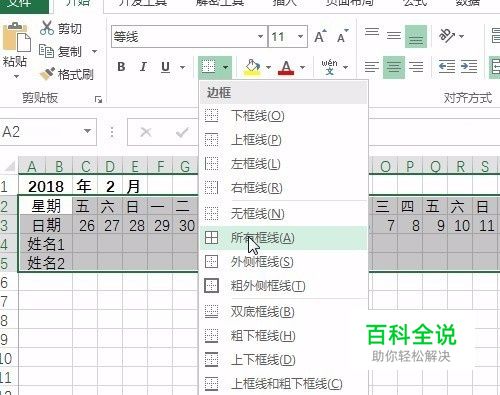500x395 pixels.
Task: Click the phonetic guide (wén) icon
Action: click(x=329, y=67)
